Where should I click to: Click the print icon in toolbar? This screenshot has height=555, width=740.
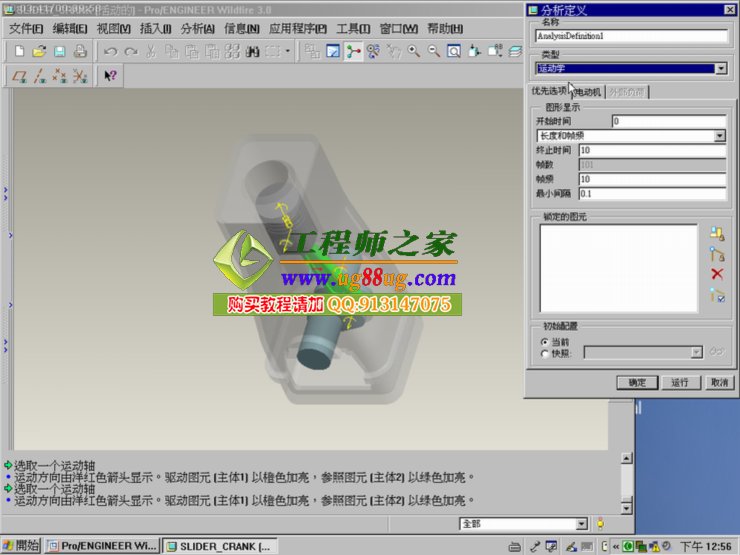click(79, 51)
